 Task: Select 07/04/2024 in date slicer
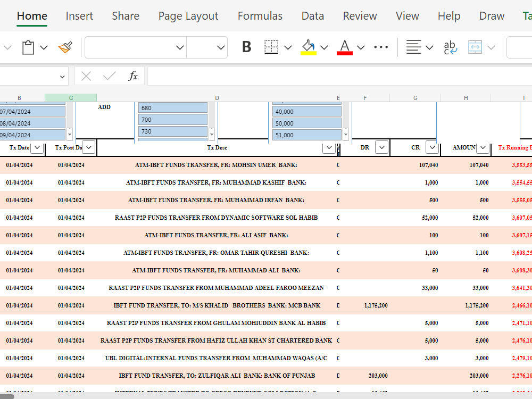click(x=32, y=112)
